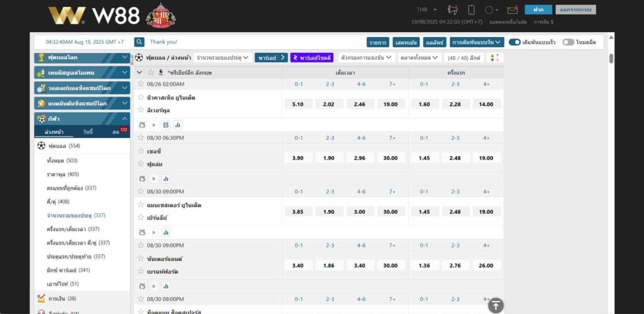Select ทั้งหมด (503) in sidebar
This screenshot has width=644, height=314.
tap(62, 160)
